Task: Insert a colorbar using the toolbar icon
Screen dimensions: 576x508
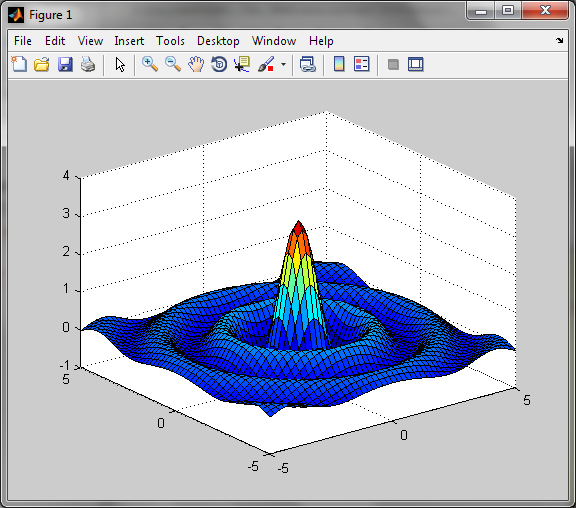Action: pos(339,64)
